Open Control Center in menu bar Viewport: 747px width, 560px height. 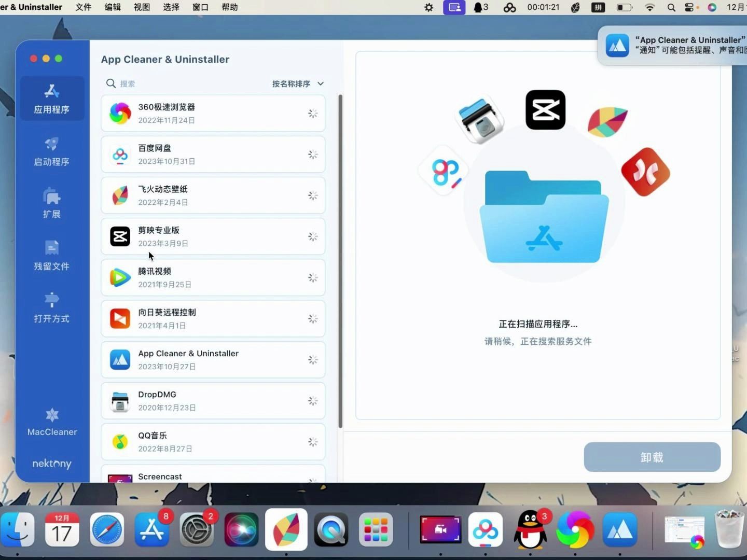pyautogui.click(x=689, y=7)
